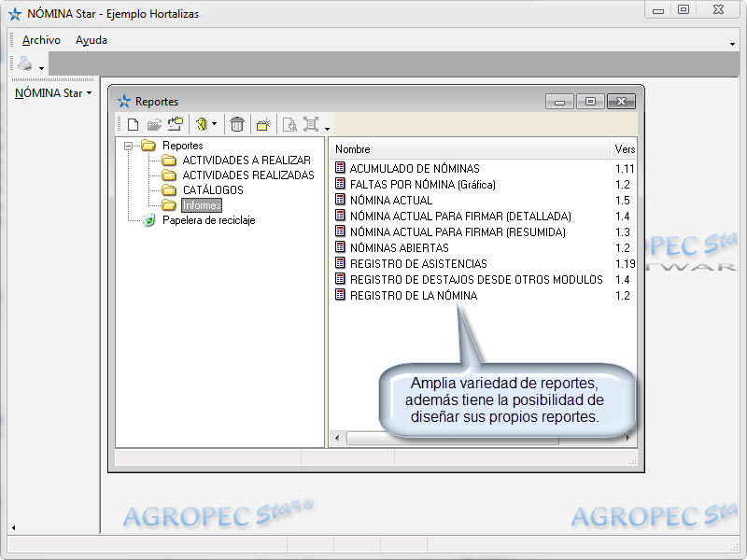Expand the NÓMINA Star dropdown menu
747x560 pixels.
(x=53, y=93)
